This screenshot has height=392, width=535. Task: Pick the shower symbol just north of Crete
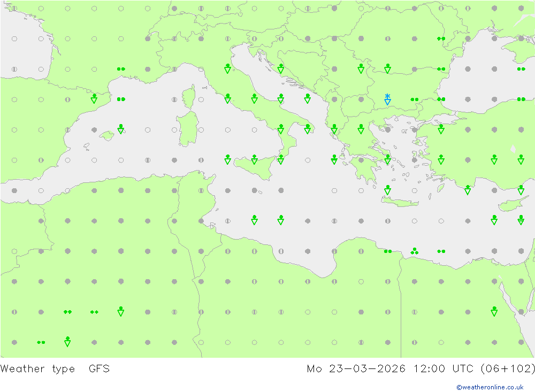(387, 190)
